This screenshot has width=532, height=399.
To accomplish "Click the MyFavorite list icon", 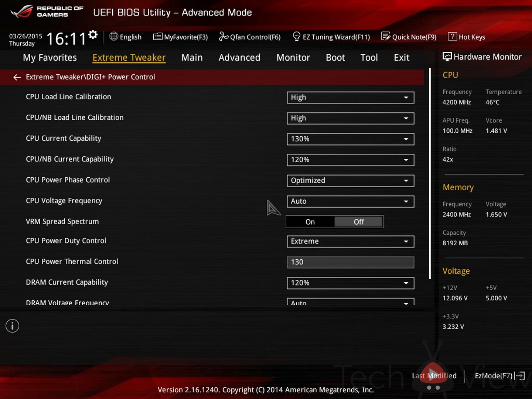I will (x=158, y=37).
